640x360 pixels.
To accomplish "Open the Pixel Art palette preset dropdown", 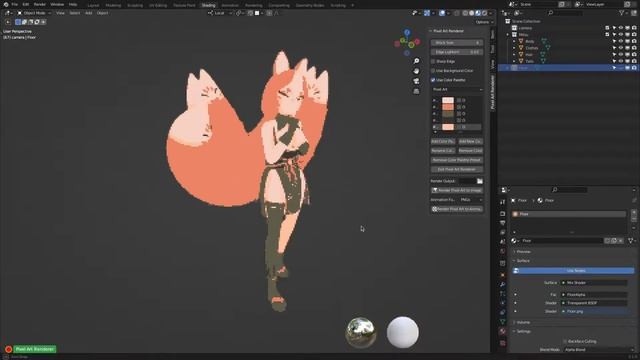I will (457, 89).
